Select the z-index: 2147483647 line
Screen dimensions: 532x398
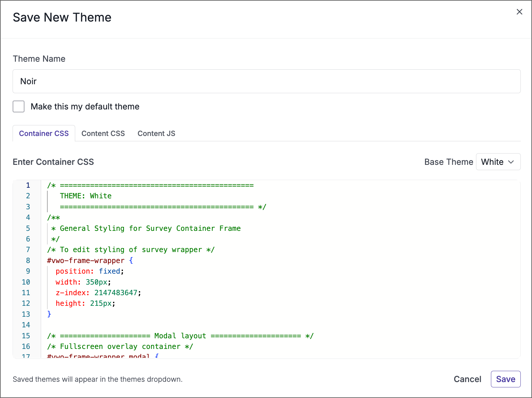click(x=98, y=293)
